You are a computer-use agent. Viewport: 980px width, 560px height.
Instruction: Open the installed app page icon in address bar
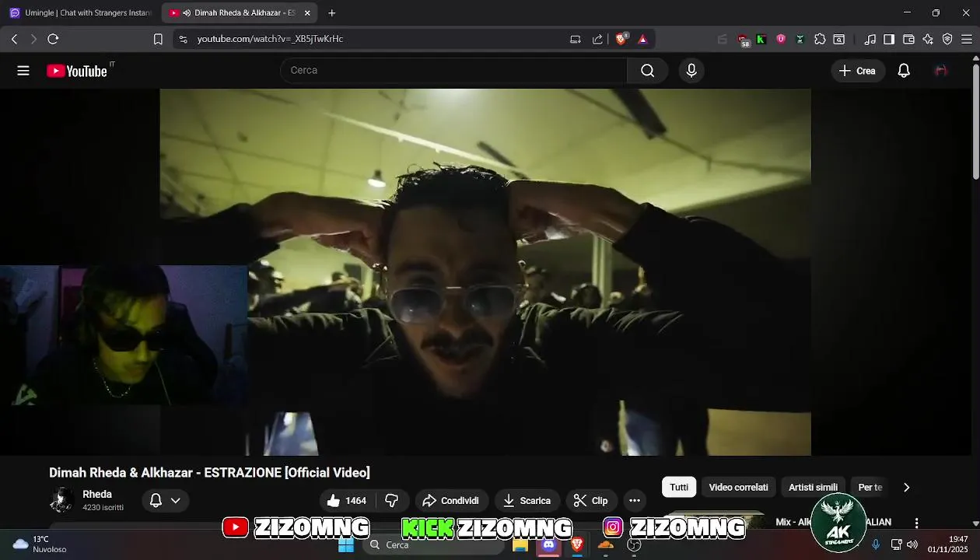tap(576, 39)
